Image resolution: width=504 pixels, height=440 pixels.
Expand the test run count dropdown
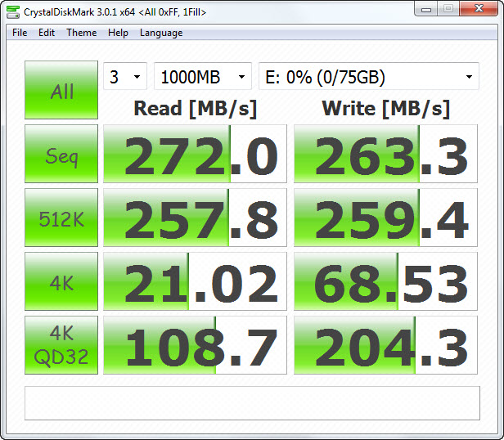pos(125,78)
